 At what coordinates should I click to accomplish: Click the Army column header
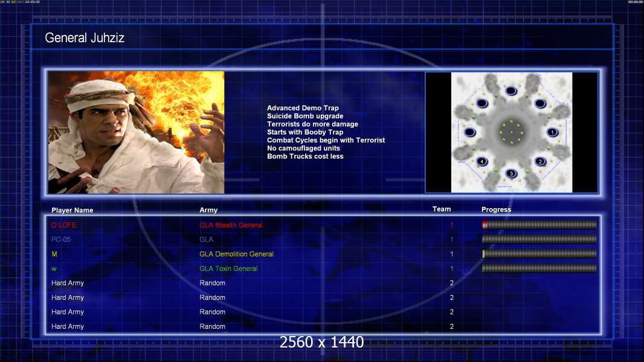click(208, 210)
